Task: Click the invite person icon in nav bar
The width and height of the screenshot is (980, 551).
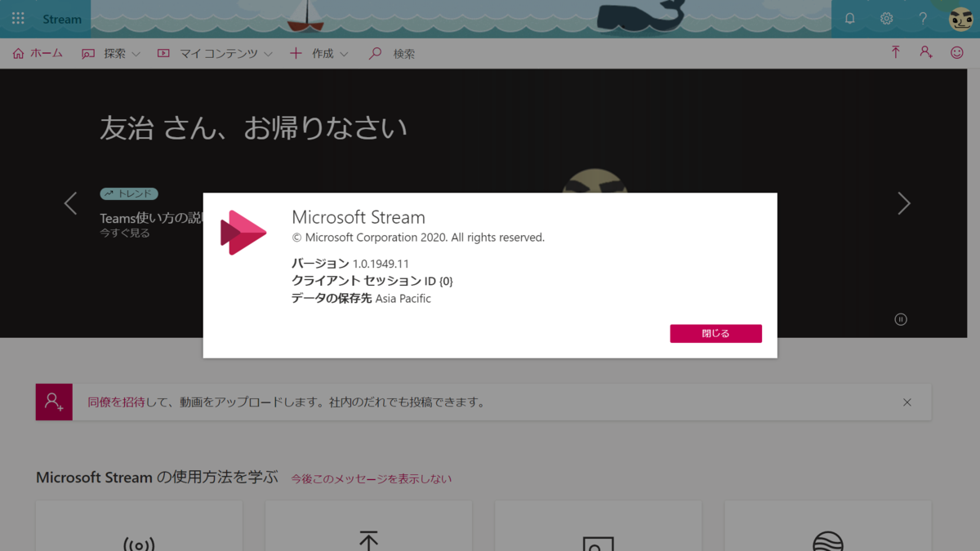Action: point(926,52)
